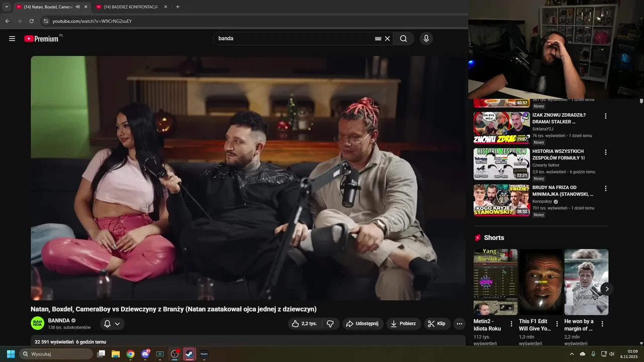Go back with browser back arrow

coord(8,21)
